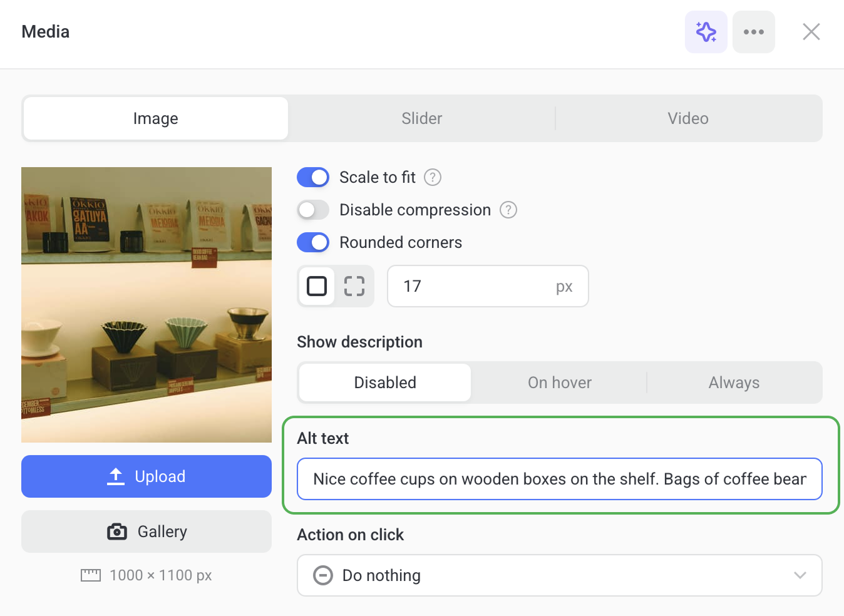Click the Alt text input field
Screen dimensions: 844x616
tap(558, 479)
